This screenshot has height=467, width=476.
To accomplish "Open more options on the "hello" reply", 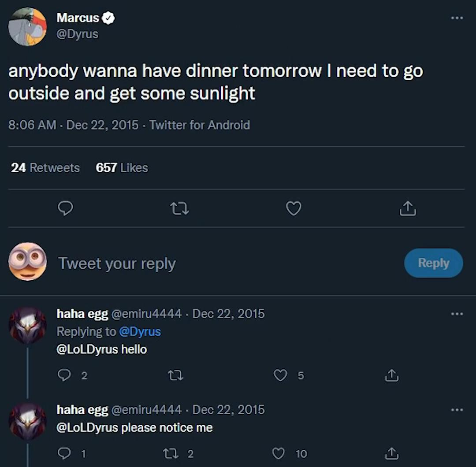I will [x=457, y=314].
